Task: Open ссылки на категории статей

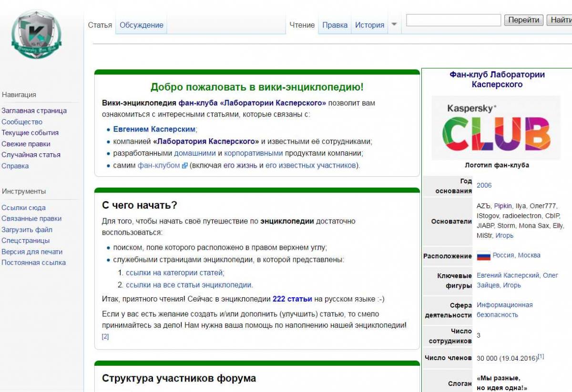Action: [x=175, y=273]
